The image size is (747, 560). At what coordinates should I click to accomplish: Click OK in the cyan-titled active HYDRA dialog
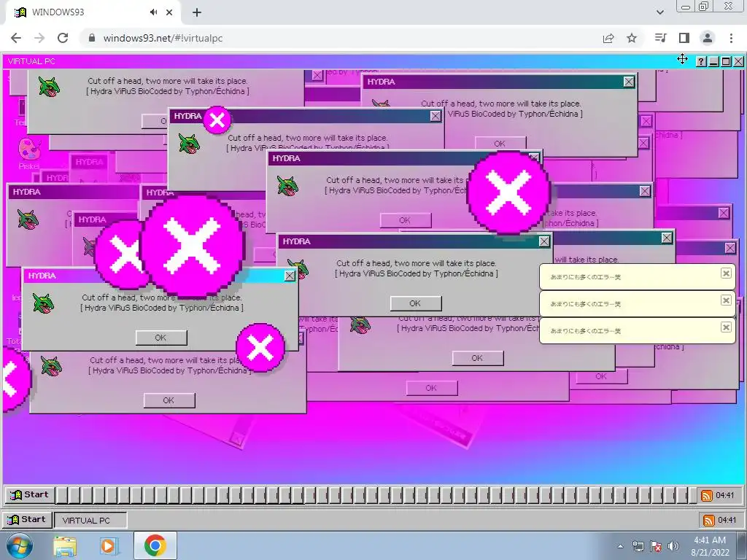tap(161, 338)
